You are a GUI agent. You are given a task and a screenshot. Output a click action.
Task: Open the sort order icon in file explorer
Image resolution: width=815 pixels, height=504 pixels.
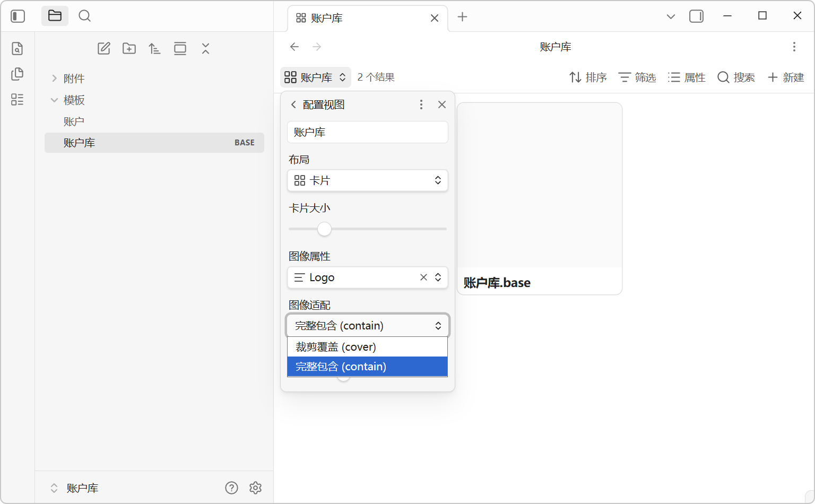tap(154, 49)
